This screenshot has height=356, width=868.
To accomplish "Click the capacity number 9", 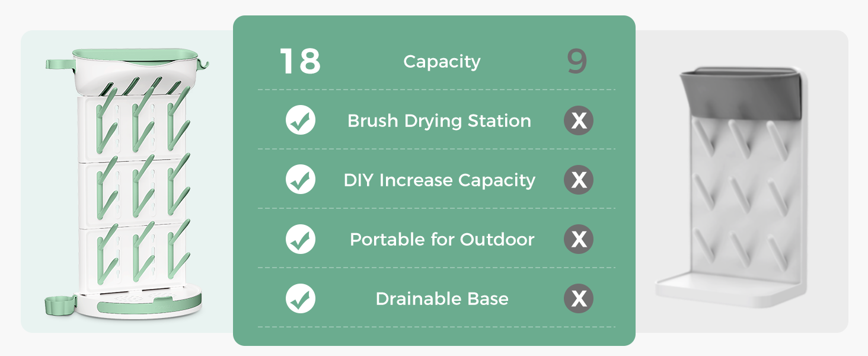I will (x=576, y=62).
